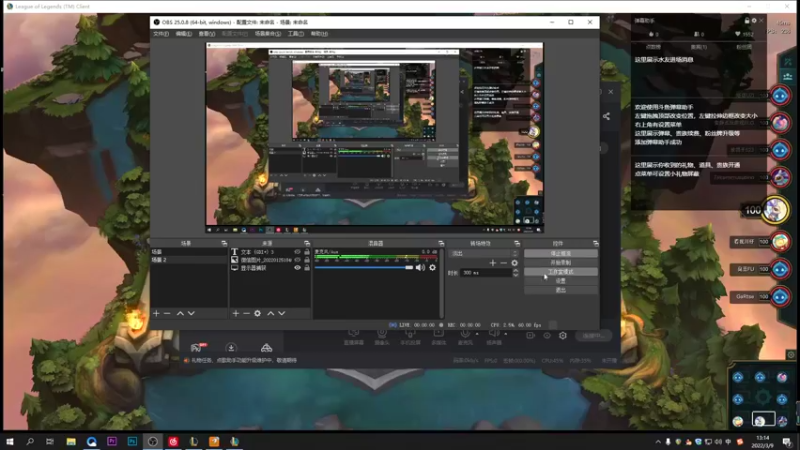Open the File menu in OBS
This screenshot has width=800, height=450.
(161, 34)
